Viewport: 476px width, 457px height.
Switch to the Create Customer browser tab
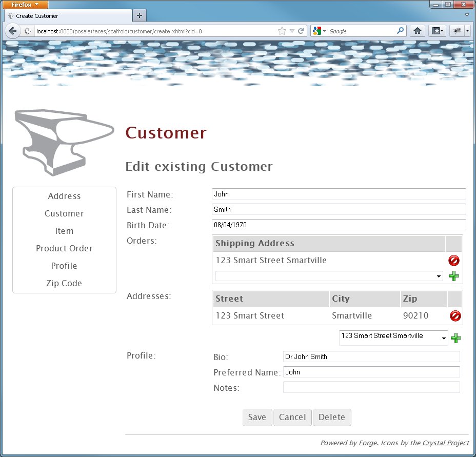(67, 15)
